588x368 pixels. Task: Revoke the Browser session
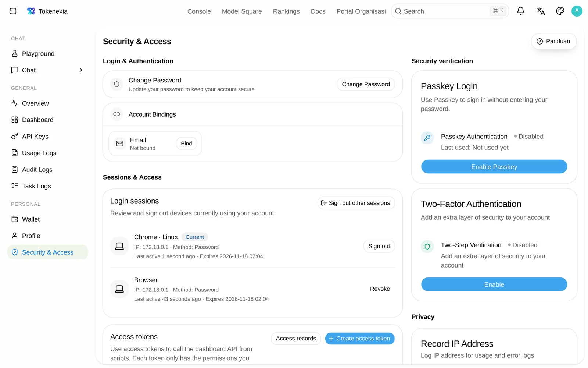(x=380, y=289)
